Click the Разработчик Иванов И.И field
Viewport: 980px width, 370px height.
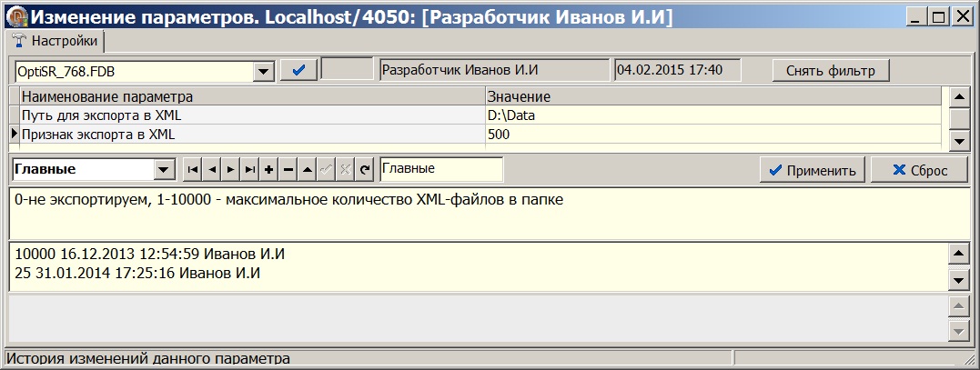coord(494,70)
